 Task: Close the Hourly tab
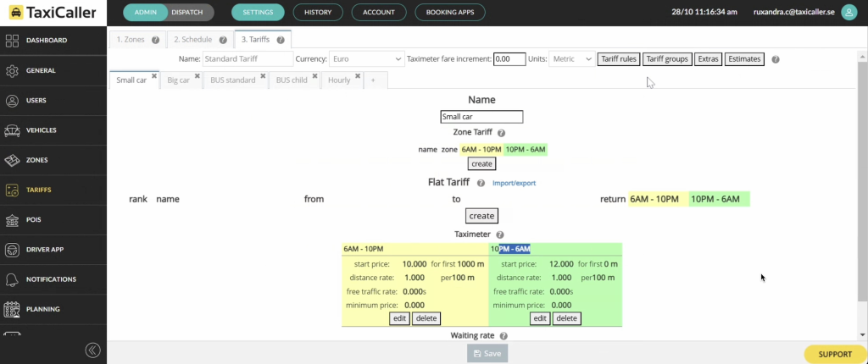358,76
